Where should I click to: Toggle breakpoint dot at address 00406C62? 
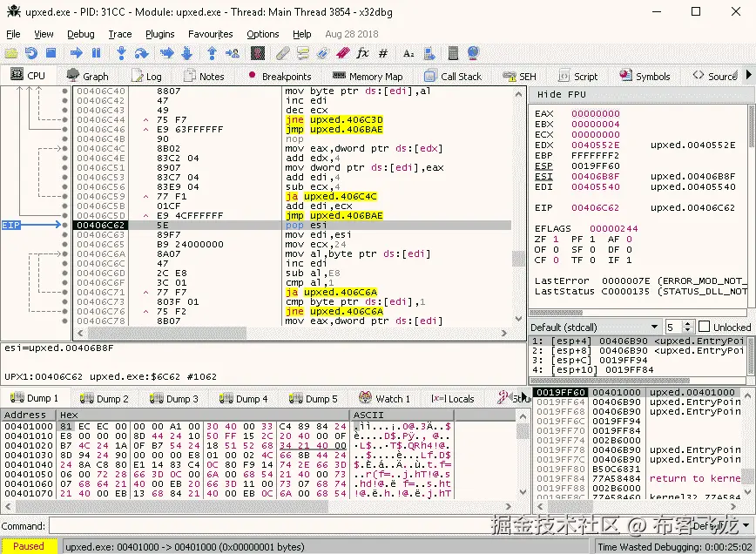(64, 225)
